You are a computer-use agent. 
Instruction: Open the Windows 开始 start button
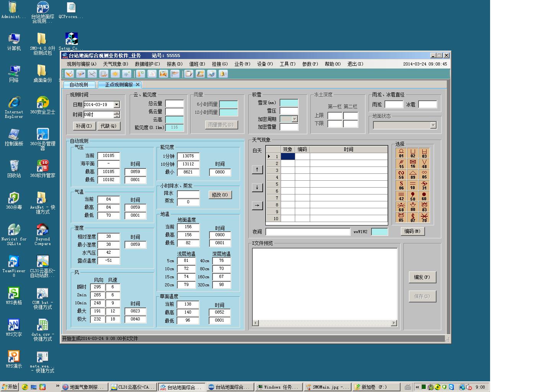click(x=10, y=387)
